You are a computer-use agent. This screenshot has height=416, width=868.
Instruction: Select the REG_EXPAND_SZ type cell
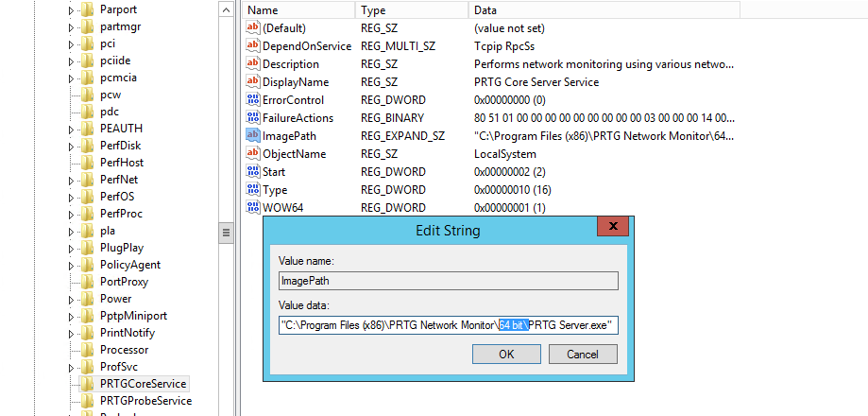[x=402, y=136]
